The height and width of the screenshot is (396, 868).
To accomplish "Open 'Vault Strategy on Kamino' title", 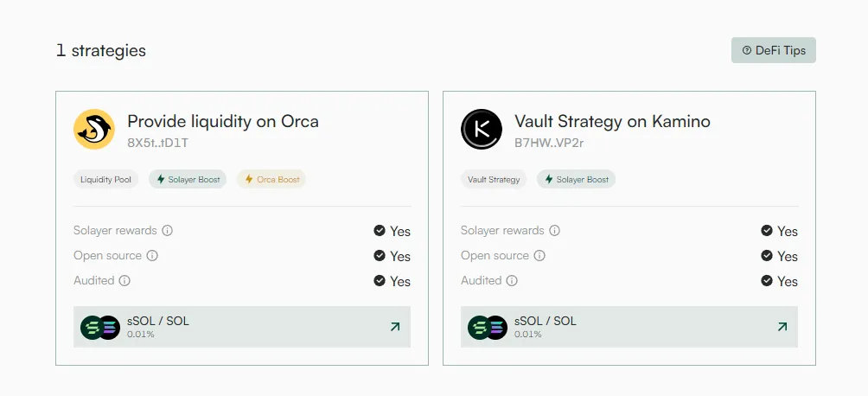I will point(612,121).
